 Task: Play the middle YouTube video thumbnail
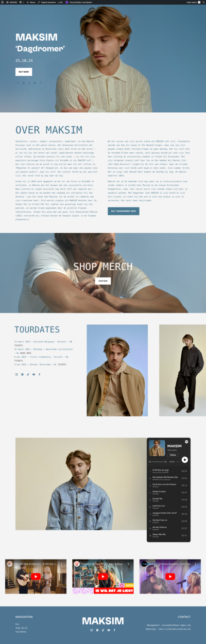(103, 577)
